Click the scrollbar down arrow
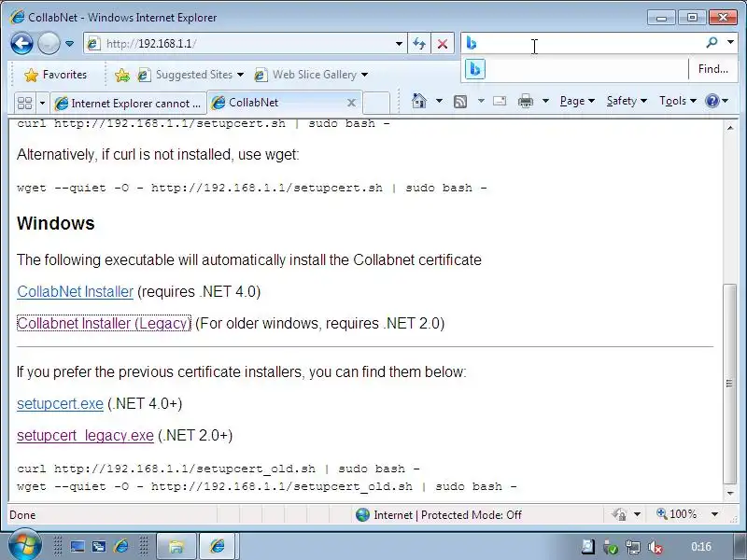 coord(730,494)
